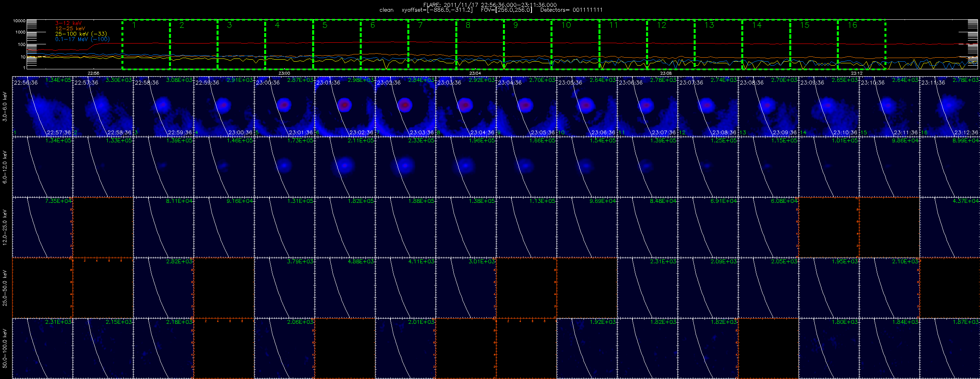Click the '6.0-12.0 keV' row label

tap(5, 167)
